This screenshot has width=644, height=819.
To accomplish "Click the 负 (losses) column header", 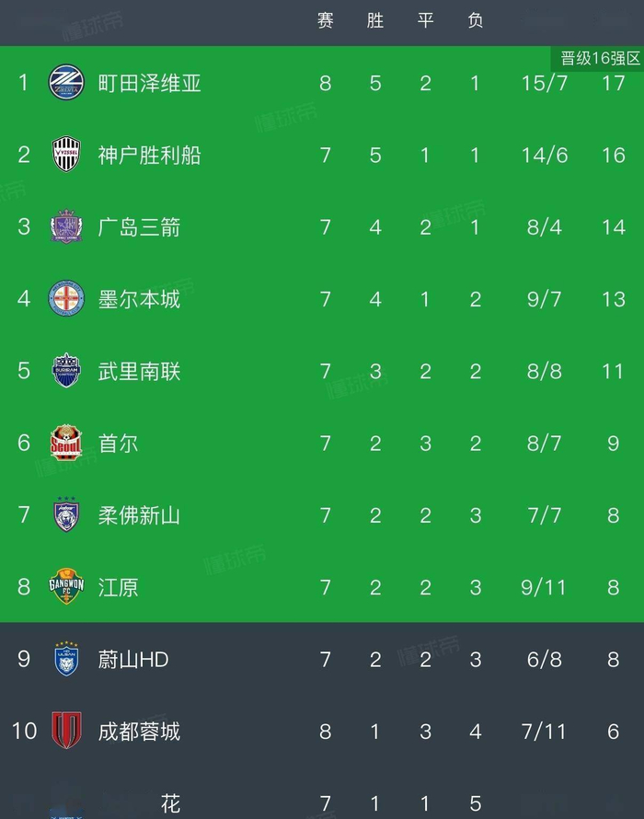I will click(475, 20).
